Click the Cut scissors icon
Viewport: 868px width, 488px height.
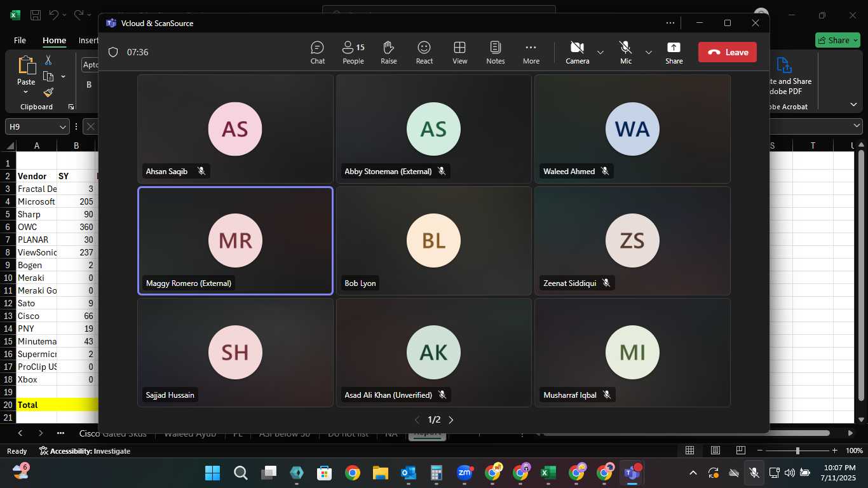click(48, 60)
